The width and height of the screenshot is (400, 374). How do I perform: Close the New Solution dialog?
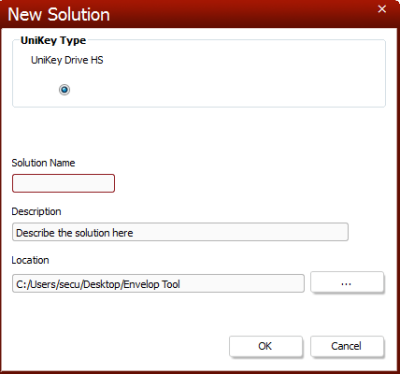(x=382, y=9)
